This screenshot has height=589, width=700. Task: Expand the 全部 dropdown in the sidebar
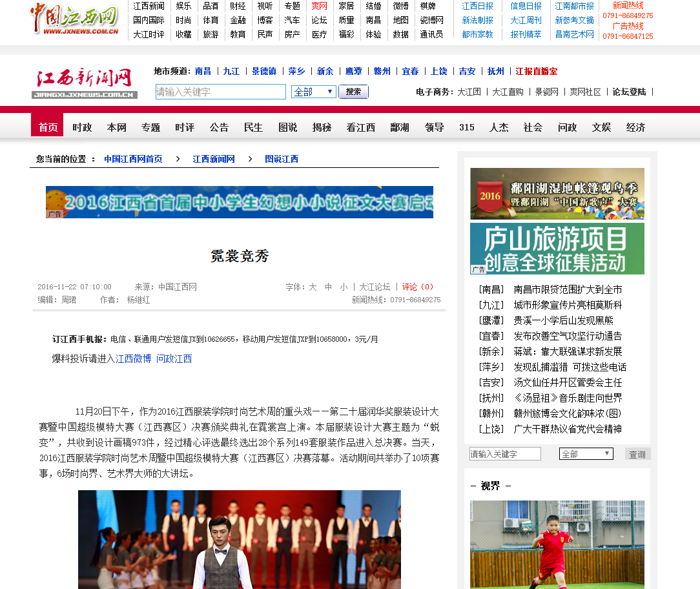pos(586,454)
